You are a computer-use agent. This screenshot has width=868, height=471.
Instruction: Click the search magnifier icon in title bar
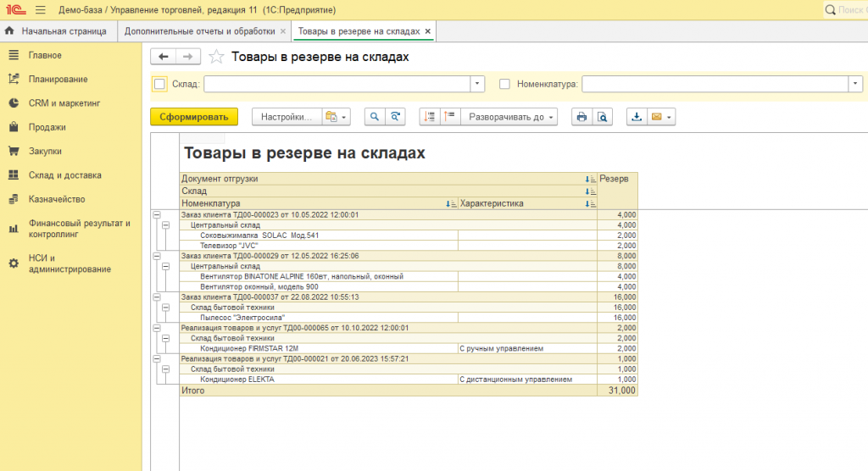coord(830,10)
